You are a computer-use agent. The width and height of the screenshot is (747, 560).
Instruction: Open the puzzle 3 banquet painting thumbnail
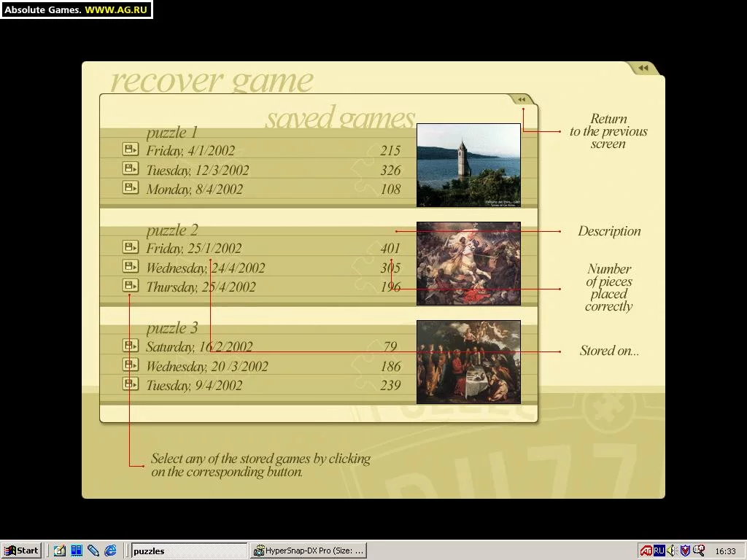point(468,362)
